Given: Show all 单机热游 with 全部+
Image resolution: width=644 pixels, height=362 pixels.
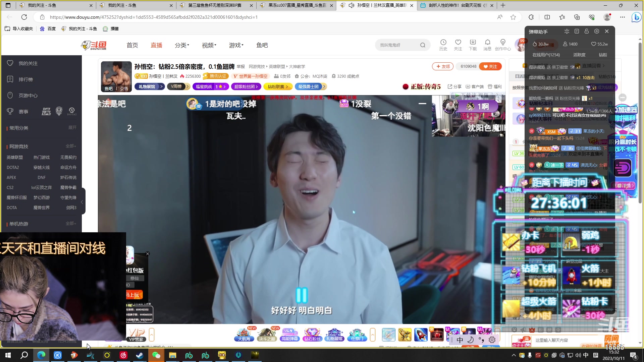Looking at the screenshot, I should (71, 224).
